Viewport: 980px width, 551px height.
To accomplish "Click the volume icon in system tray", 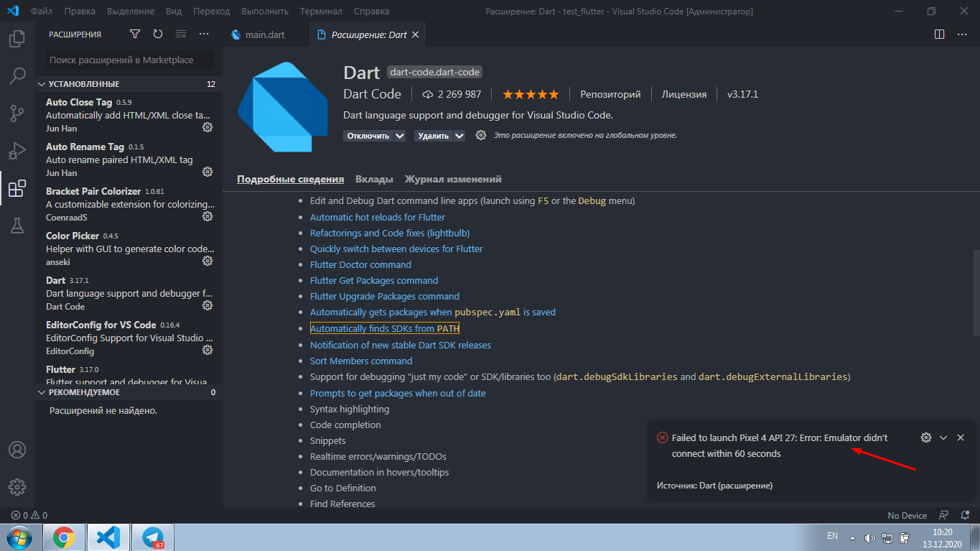I will click(x=870, y=537).
